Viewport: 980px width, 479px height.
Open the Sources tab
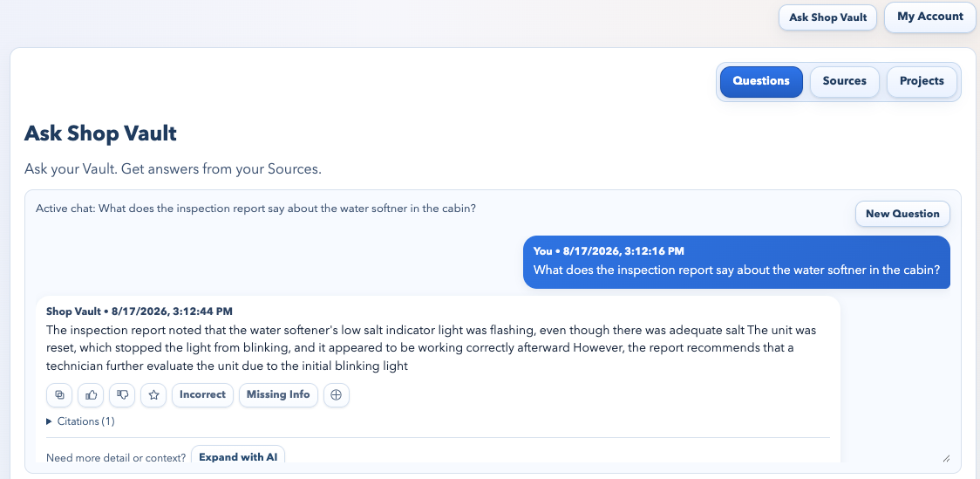pyautogui.click(x=844, y=81)
